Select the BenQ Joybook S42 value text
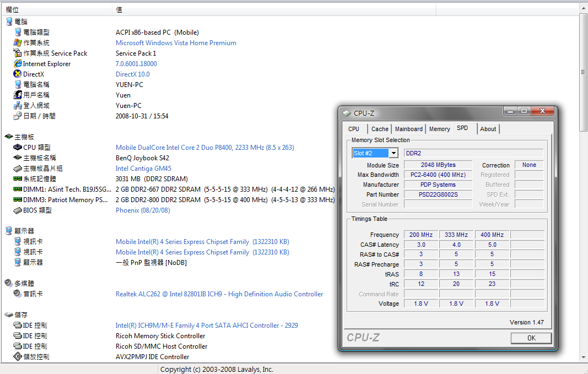The image size is (588, 374). (x=143, y=158)
